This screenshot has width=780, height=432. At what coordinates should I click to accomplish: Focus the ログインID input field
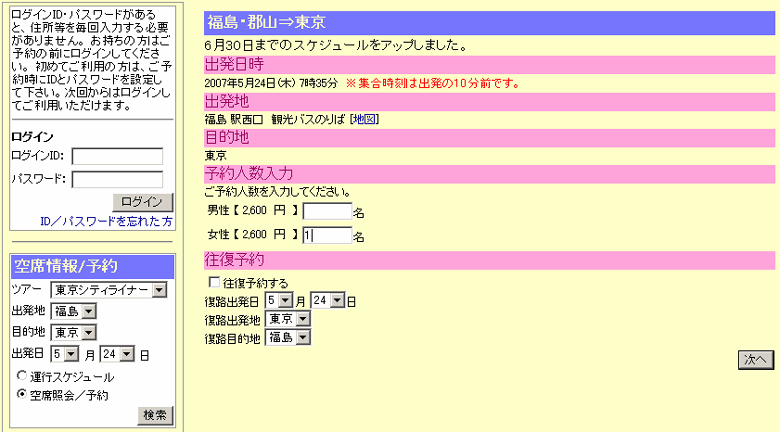click(117, 156)
